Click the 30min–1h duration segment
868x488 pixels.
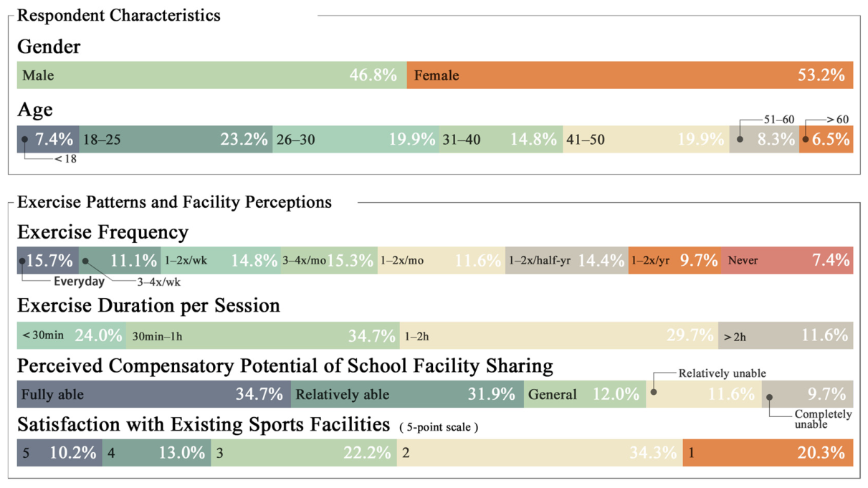(263, 335)
